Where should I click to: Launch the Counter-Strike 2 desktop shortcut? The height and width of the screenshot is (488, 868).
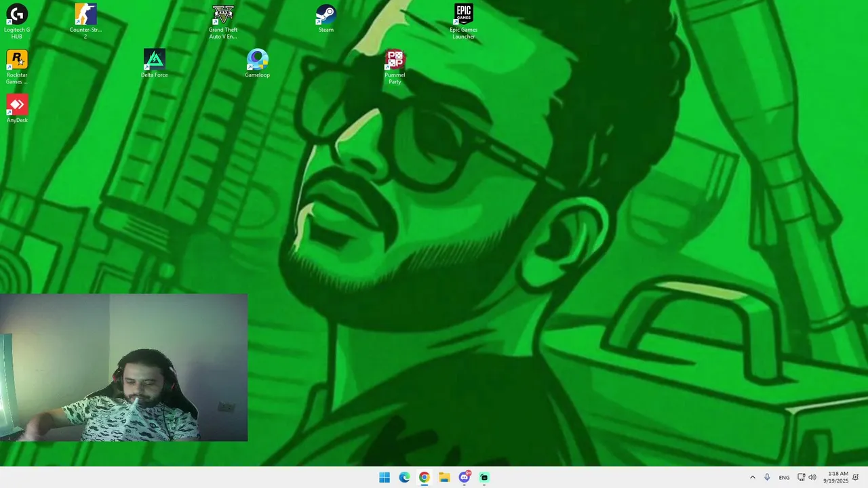pyautogui.click(x=85, y=21)
